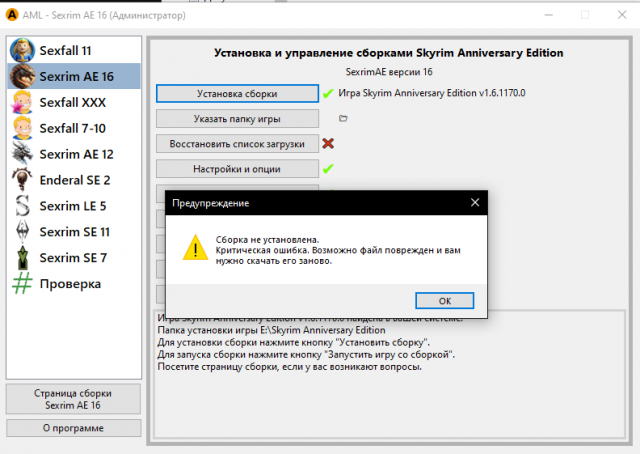Close the Предупреждение dialog with X
The image size is (640, 454).
pos(474,202)
